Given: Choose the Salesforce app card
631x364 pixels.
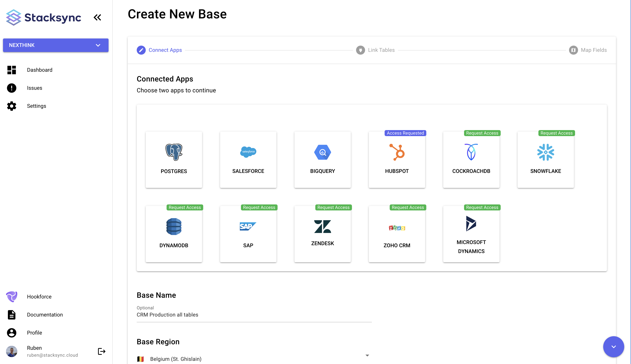Looking at the screenshot, I should click(x=248, y=160).
